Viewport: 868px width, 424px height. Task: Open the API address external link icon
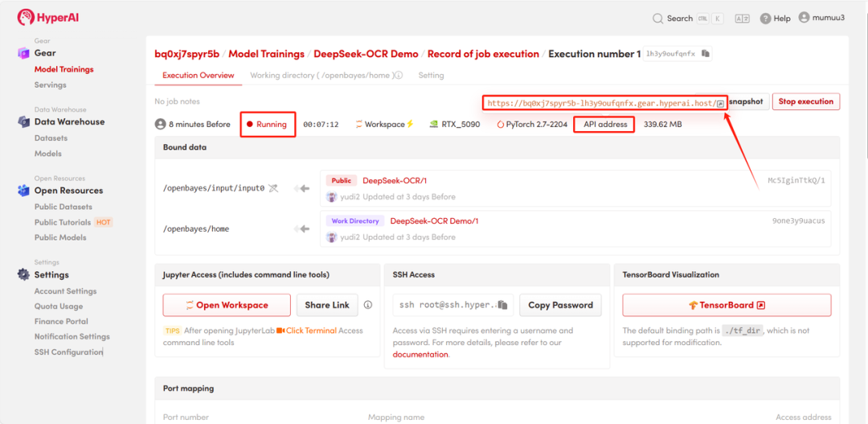click(x=721, y=104)
